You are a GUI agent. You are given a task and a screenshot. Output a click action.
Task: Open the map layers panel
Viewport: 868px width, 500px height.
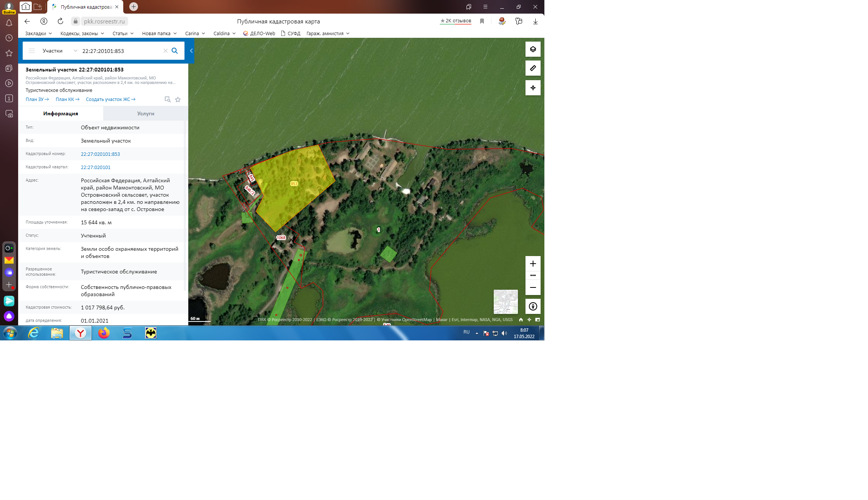click(533, 49)
